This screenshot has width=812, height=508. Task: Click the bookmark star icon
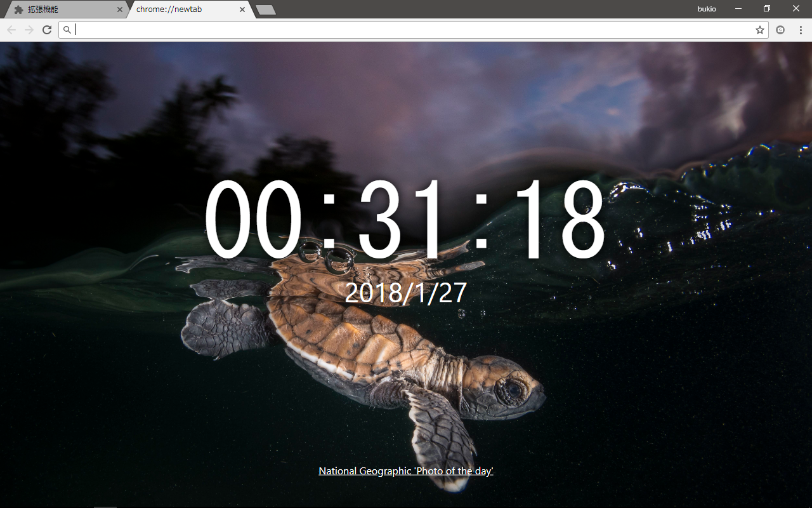pos(759,29)
